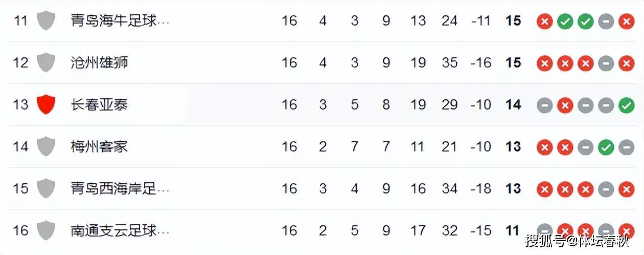Select 长春亚泰 team name

[99, 105]
